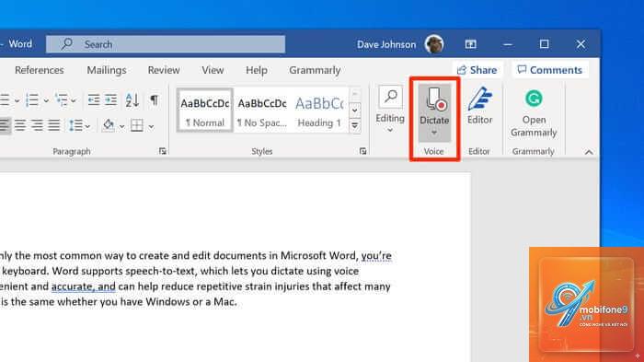This screenshot has width=644, height=362.
Task: Align paragraph text to the right
Action: [37, 125]
